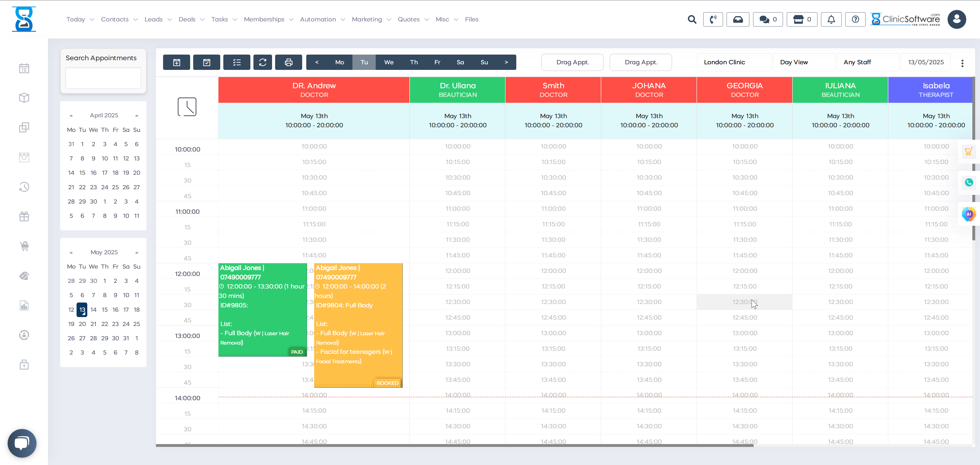Viewport: 980px width, 465px height.
Task: Select Saturday in the weekday bar
Action: click(460, 62)
